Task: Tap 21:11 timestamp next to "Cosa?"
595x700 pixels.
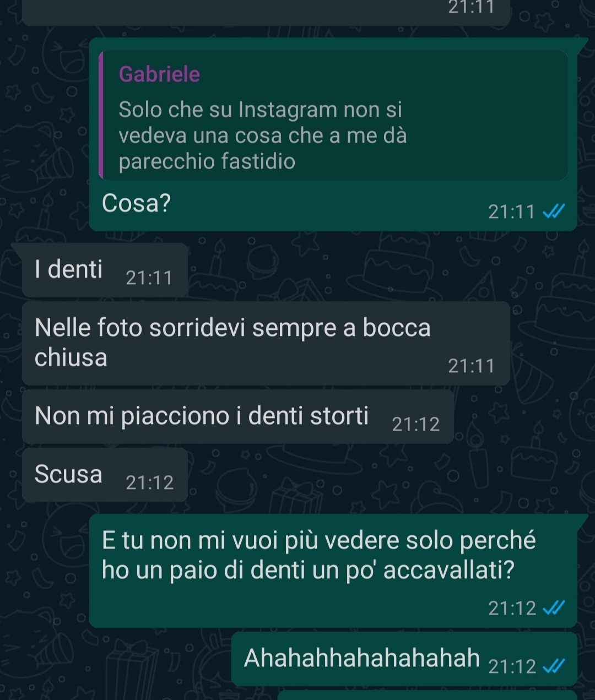Action: (x=511, y=211)
